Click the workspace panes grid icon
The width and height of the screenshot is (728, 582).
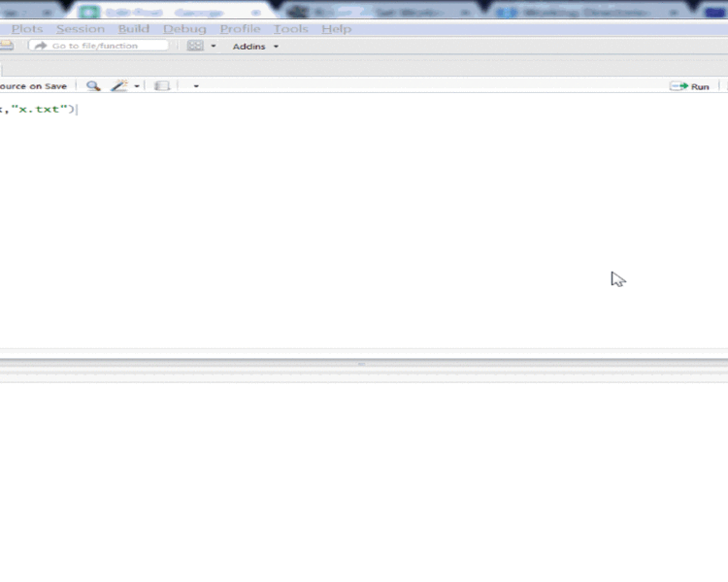pos(195,46)
